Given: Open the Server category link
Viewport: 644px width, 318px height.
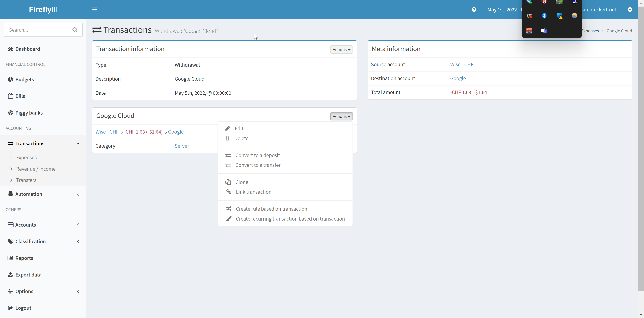Looking at the screenshot, I should pyautogui.click(x=182, y=146).
